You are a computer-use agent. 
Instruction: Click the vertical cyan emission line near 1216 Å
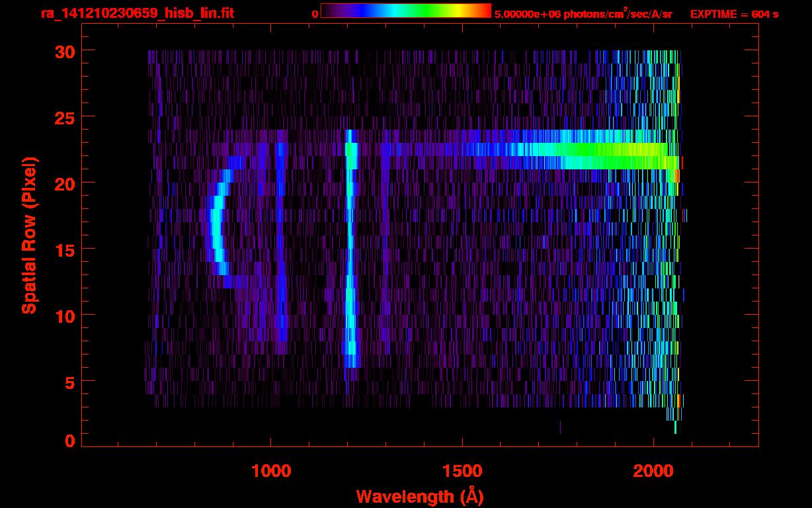[x=350, y=248]
